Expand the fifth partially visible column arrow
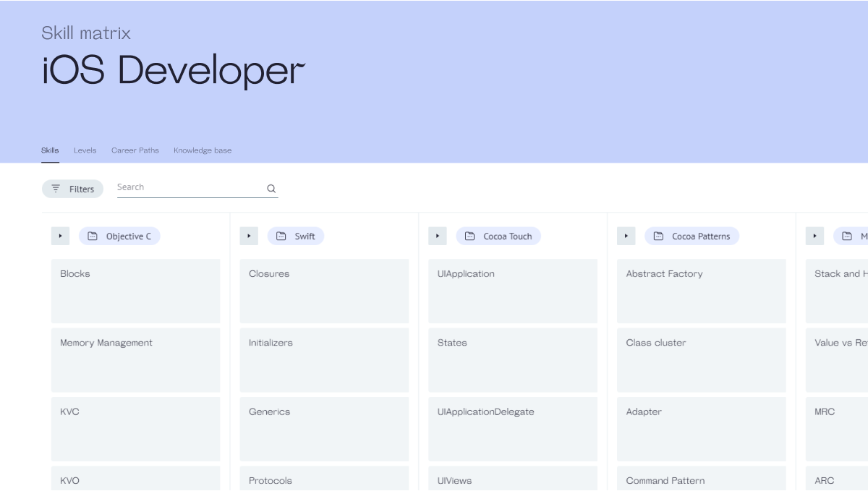 point(815,236)
